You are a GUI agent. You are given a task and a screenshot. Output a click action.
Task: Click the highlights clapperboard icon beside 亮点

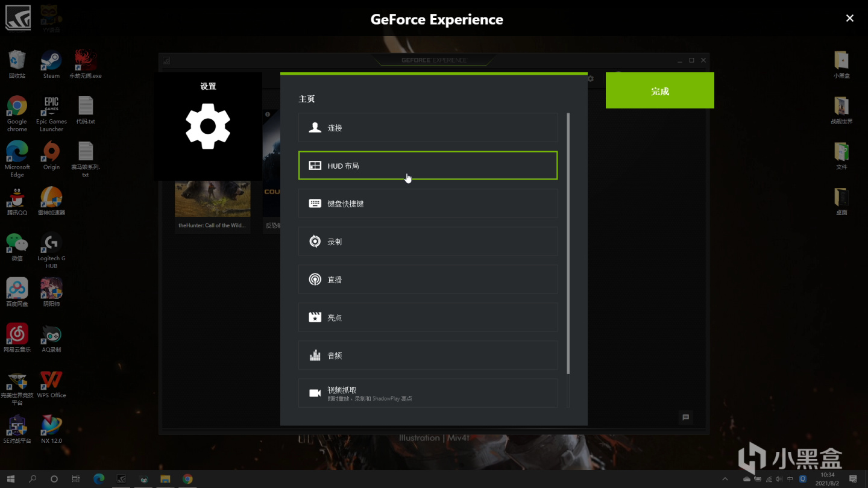coord(315,318)
